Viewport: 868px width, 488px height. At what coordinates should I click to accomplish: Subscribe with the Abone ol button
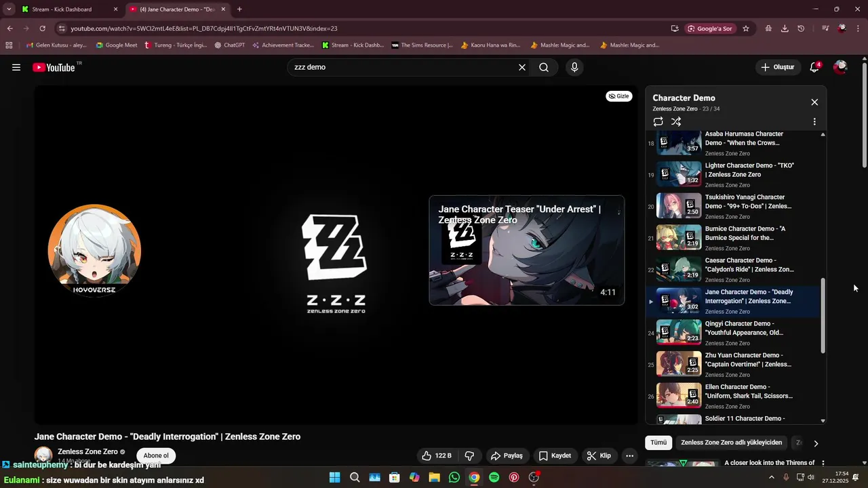pos(156,455)
